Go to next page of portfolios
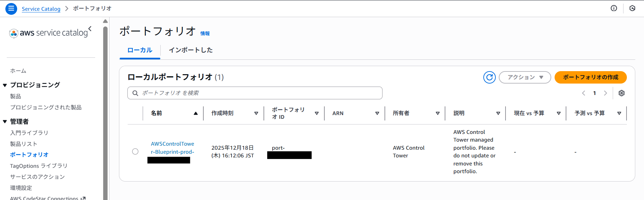Image resolution: width=644 pixels, height=200 pixels. [x=605, y=93]
